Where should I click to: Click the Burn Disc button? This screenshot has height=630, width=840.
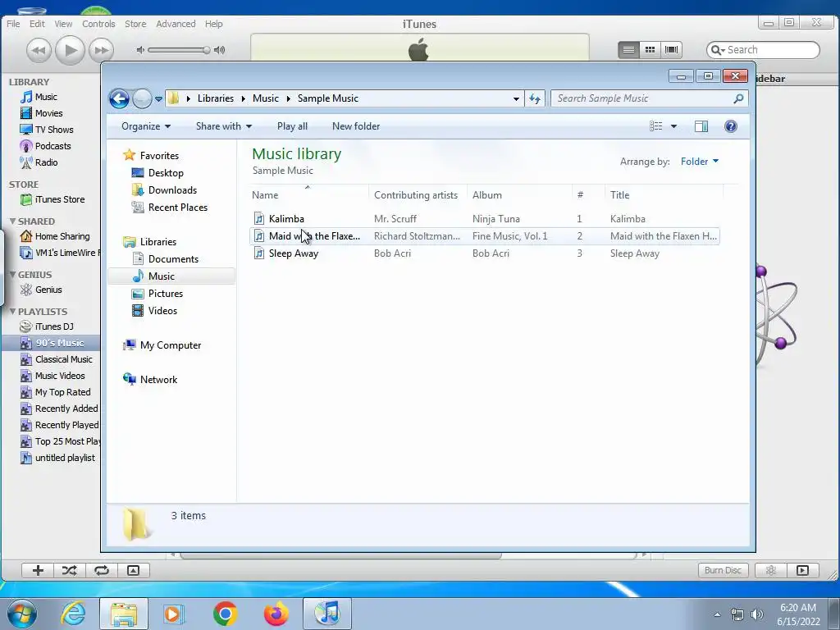[723, 571]
